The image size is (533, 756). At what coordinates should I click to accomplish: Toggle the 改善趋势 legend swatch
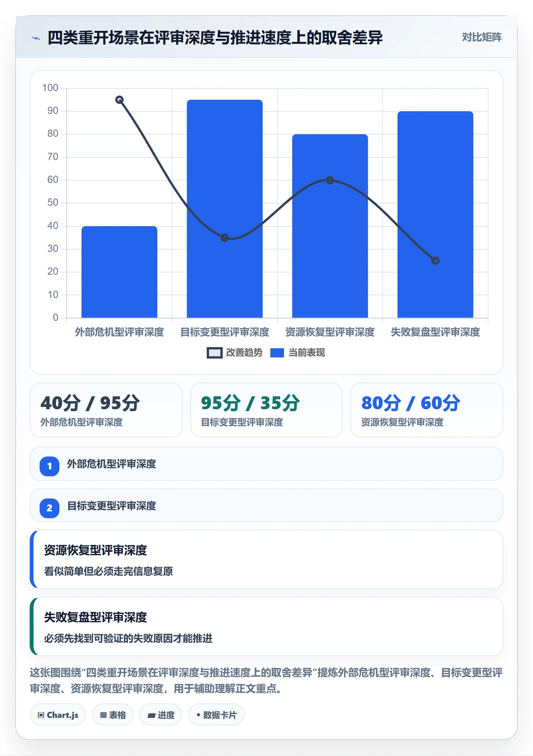[214, 353]
